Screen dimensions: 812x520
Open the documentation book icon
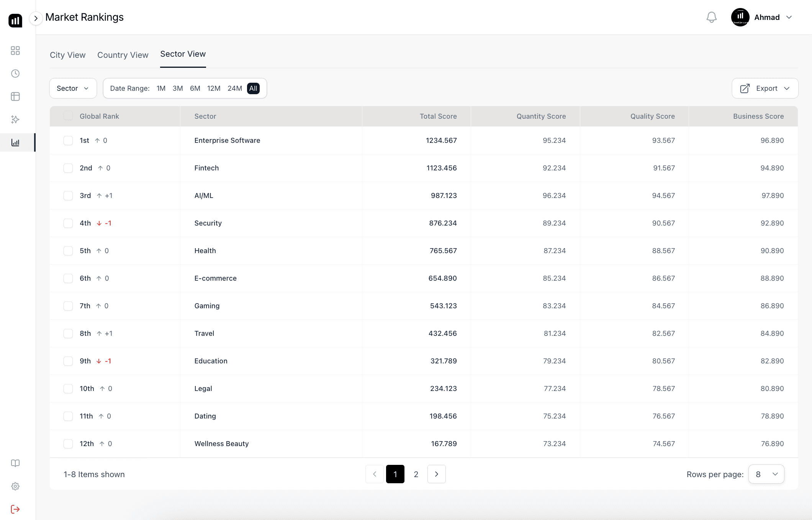15,463
